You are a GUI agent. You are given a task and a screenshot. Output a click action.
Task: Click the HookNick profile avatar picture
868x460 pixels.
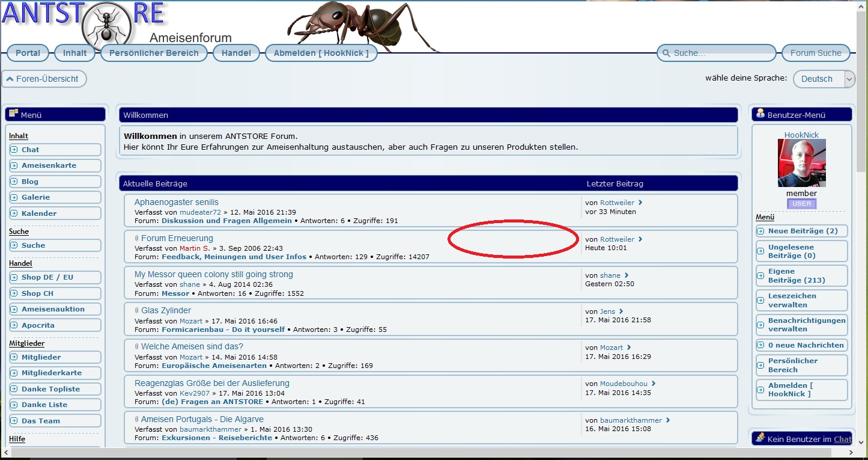click(x=801, y=163)
